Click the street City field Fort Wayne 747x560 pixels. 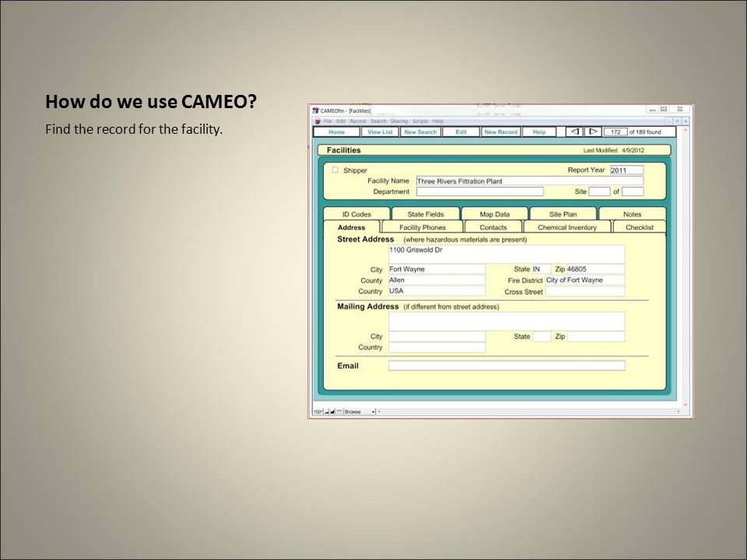pos(437,269)
